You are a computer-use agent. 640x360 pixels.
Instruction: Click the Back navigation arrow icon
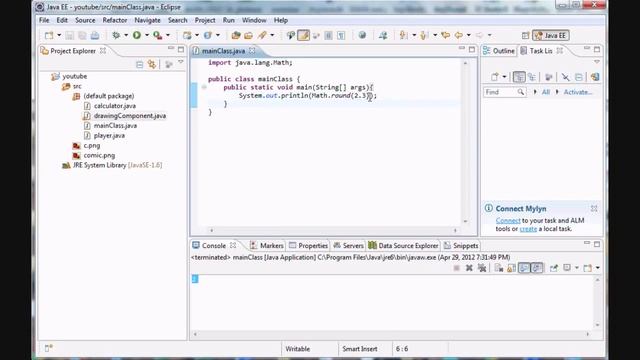tap(459, 36)
